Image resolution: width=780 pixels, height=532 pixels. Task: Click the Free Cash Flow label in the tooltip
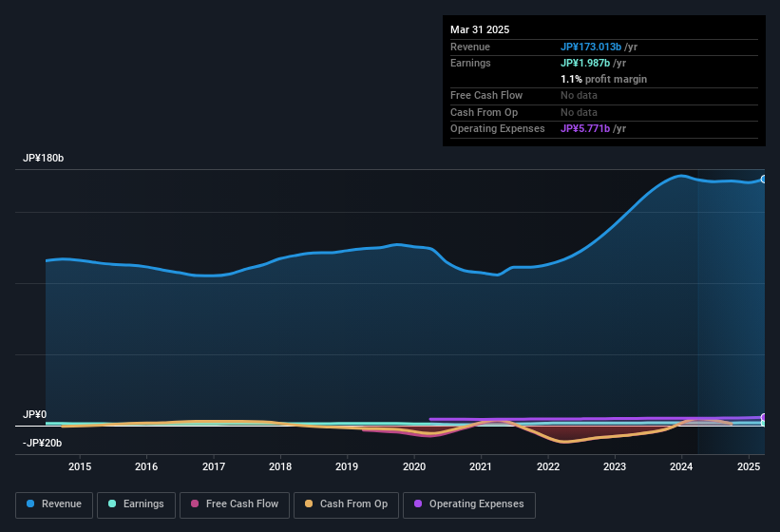coord(486,95)
